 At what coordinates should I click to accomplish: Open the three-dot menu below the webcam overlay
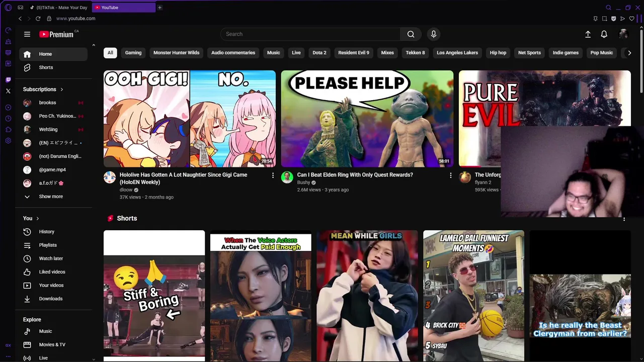tap(624, 219)
